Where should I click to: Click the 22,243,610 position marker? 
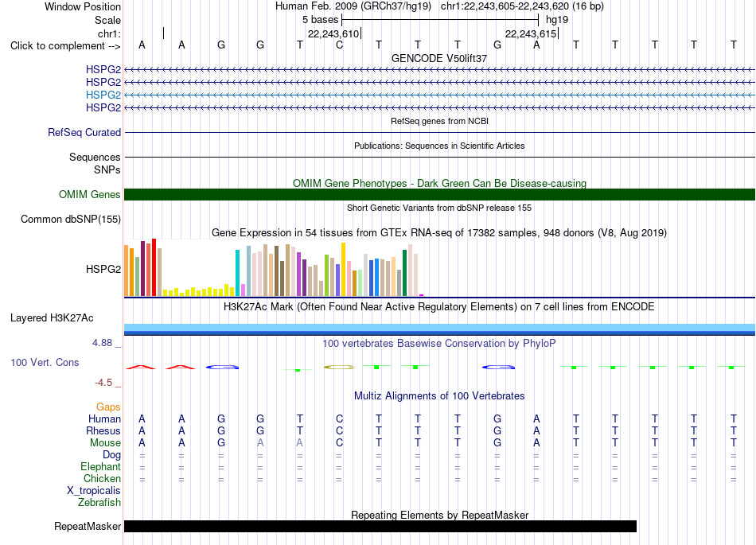coord(333,33)
